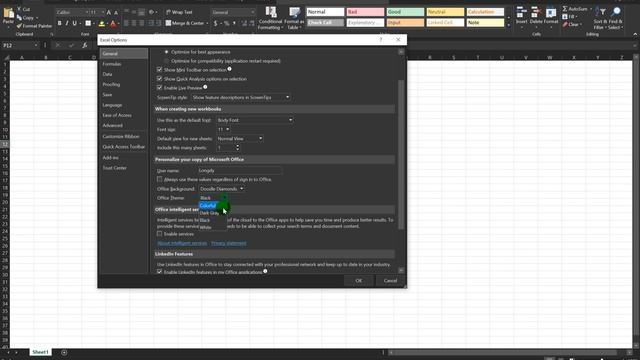Toggle Bold formatting in ribbon
640x360 pixels.
point(60,24)
